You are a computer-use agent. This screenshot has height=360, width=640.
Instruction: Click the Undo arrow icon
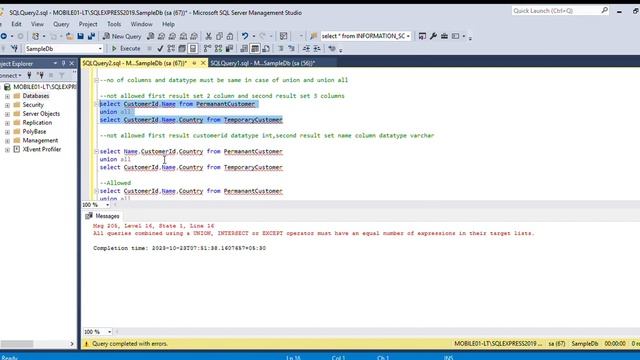(x=244, y=36)
